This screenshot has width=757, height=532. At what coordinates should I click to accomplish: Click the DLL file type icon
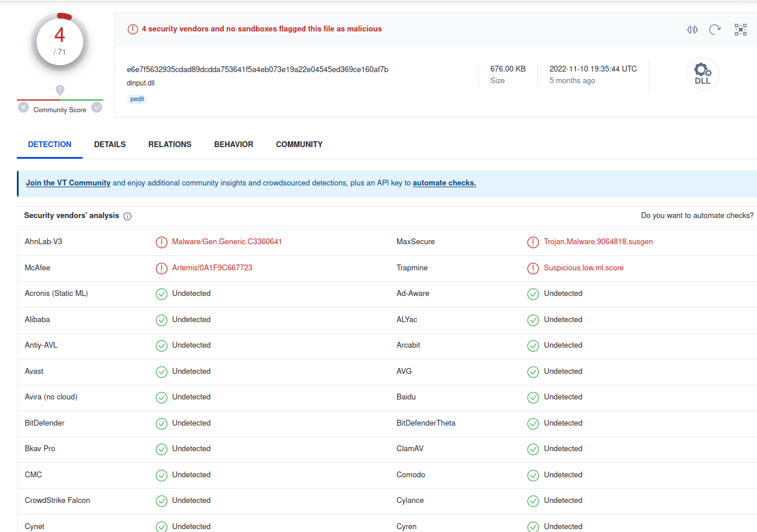pos(702,74)
